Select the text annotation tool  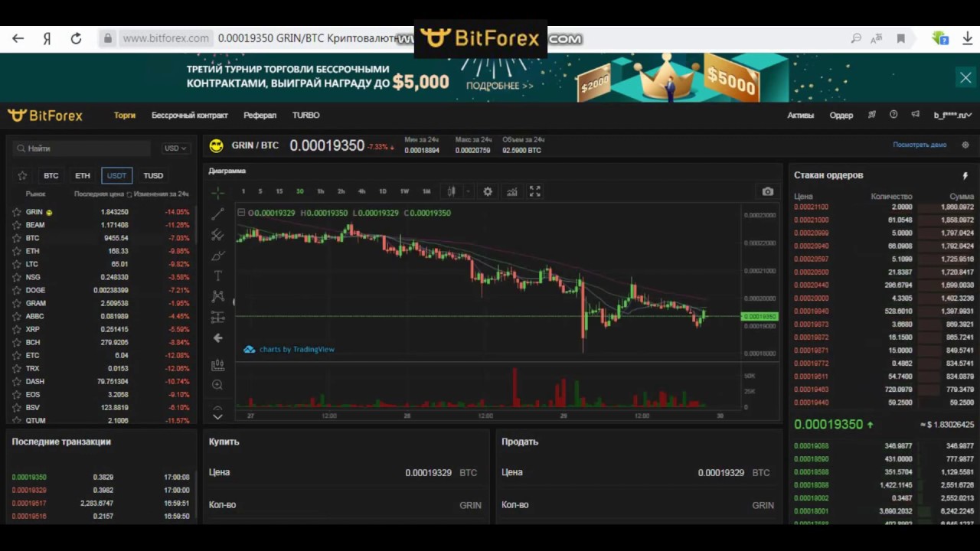(218, 275)
